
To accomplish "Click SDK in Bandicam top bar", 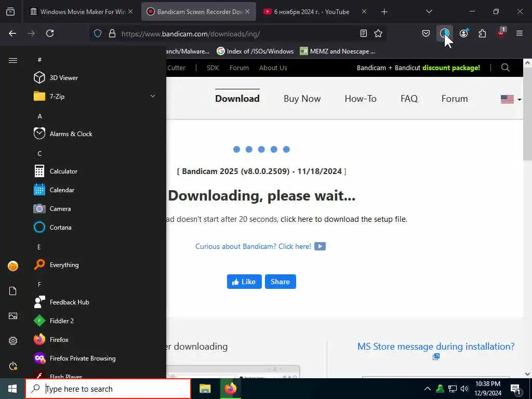I will point(212,68).
